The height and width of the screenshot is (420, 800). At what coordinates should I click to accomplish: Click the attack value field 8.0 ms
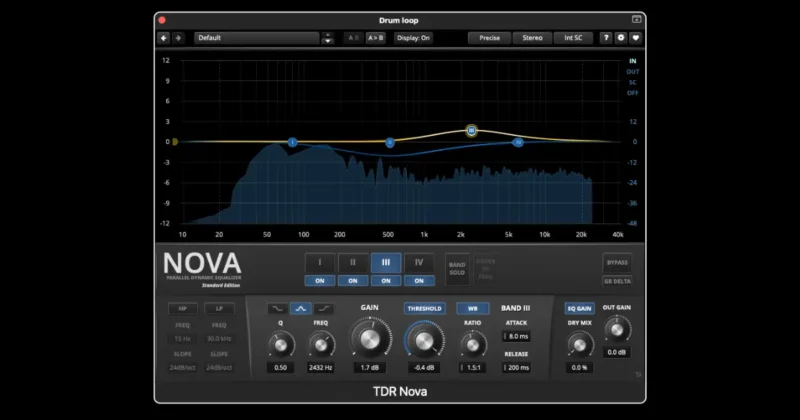click(x=516, y=336)
